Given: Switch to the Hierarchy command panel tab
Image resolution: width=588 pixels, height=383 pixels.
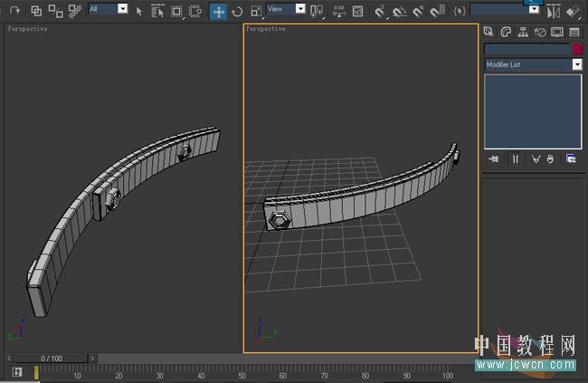Looking at the screenshot, I should point(523,32).
